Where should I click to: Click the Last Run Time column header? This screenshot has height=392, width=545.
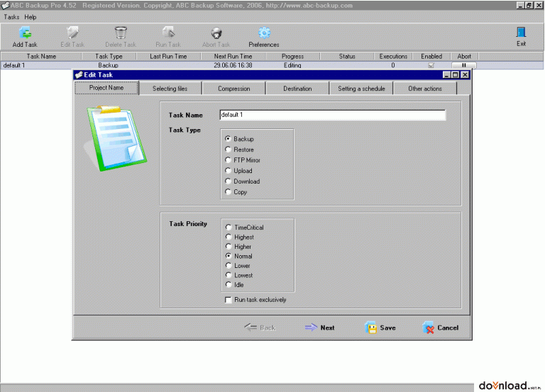click(169, 56)
